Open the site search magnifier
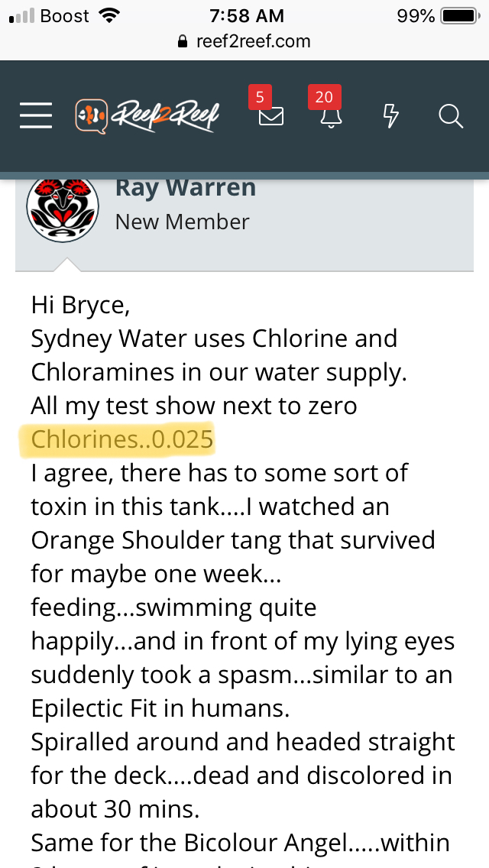This screenshot has width=489, height=868. click(451, 116)
